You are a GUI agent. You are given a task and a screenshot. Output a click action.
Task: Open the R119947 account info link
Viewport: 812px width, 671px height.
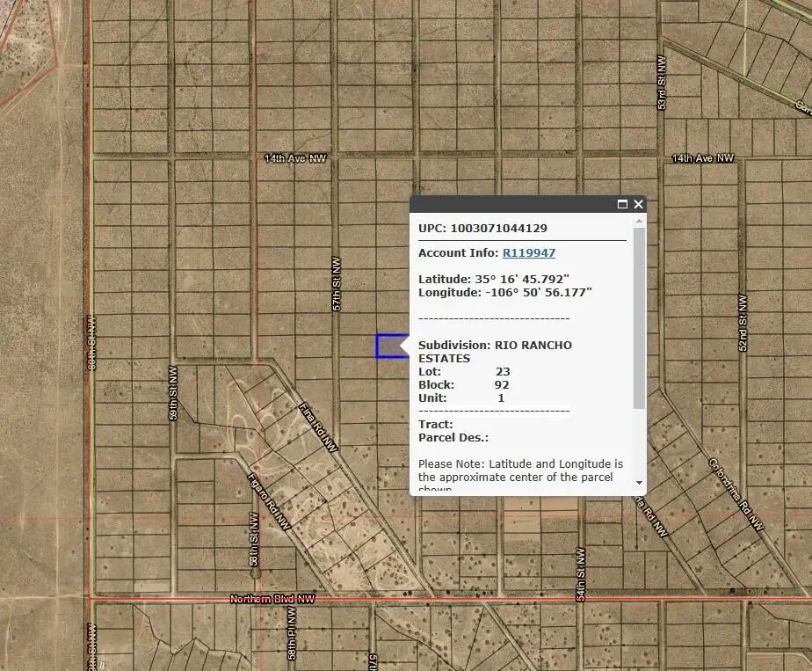pyautogui.click(x=528, y=252)
